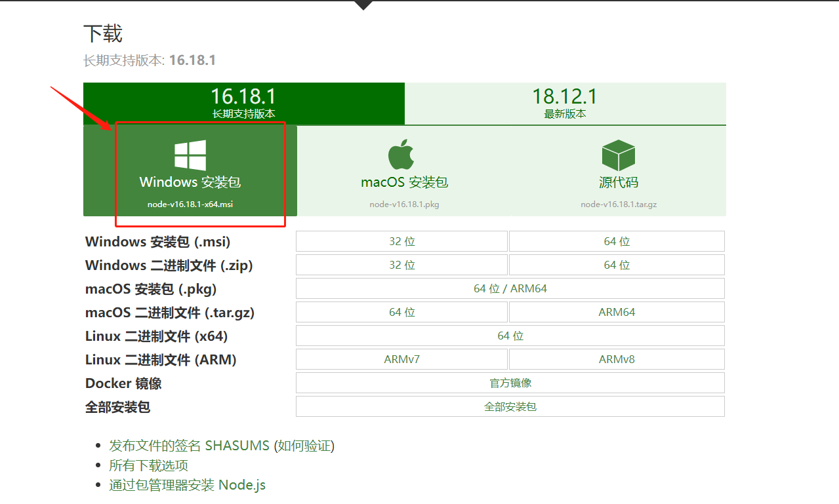Image resolution: width=839 pixels, height=504 pixels.
Task: Download 64 位 Windows .msi installer
Action: 617,241
